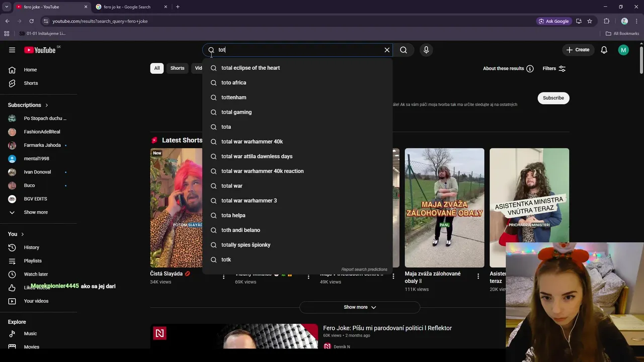Choose suggestion tottenham
Screen dimensions: 644x362
[297, 98]
